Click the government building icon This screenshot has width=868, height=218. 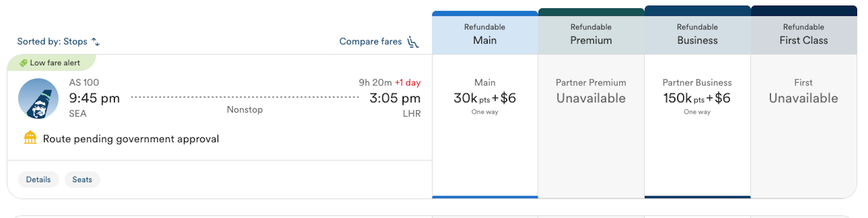coord(30,138)
